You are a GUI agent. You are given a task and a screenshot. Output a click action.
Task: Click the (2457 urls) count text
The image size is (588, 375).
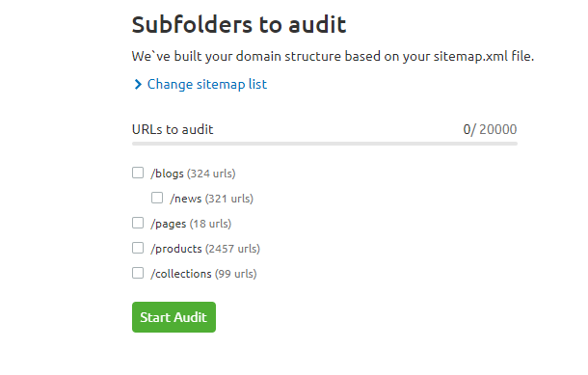(232, 249)
